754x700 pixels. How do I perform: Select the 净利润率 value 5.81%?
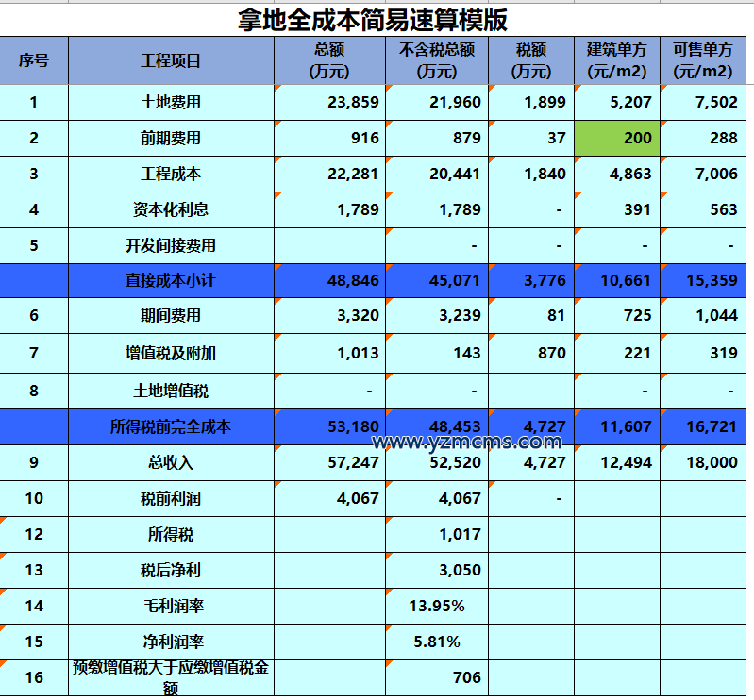[437, 642]
